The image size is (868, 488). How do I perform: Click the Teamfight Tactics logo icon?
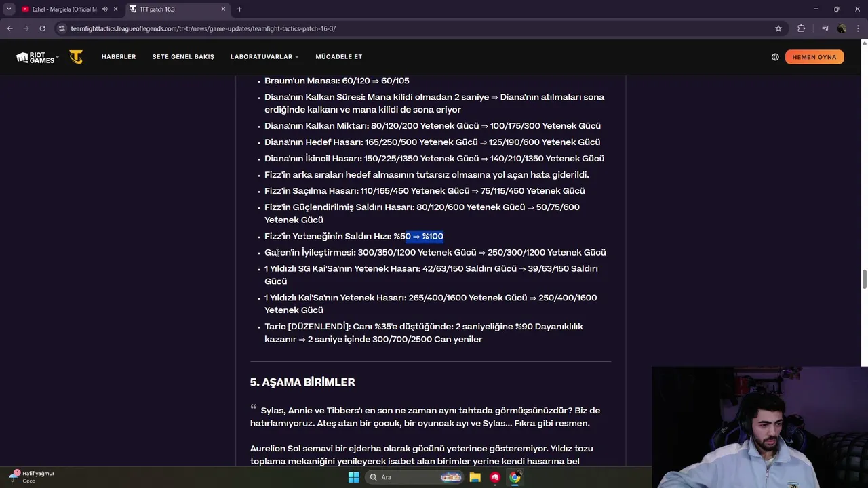(76, 57)
